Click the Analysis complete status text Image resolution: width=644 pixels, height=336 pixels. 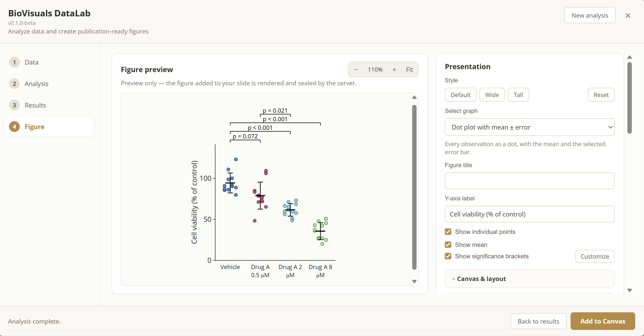[x=34, y=321]
